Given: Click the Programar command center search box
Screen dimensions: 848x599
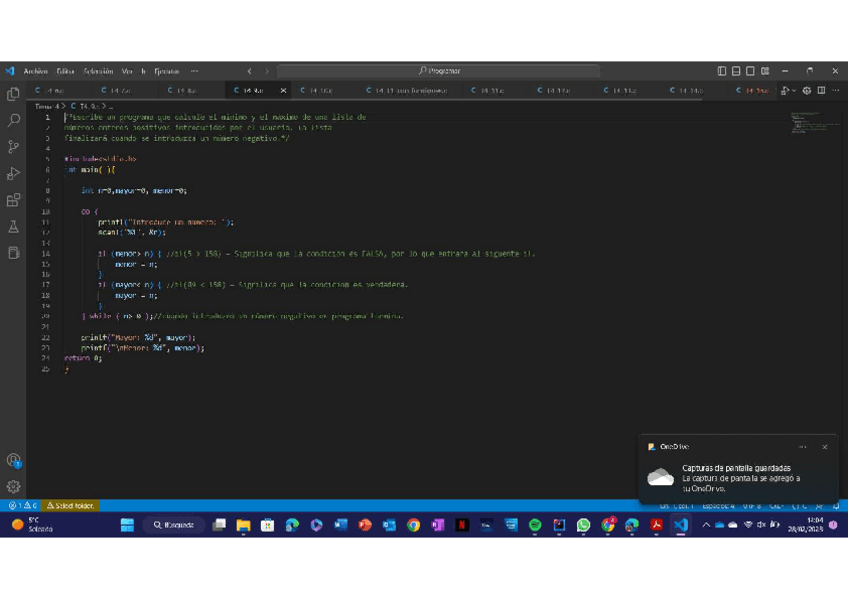Looking at the screenshot, I should pyautogui.click(x=439, y=71).
